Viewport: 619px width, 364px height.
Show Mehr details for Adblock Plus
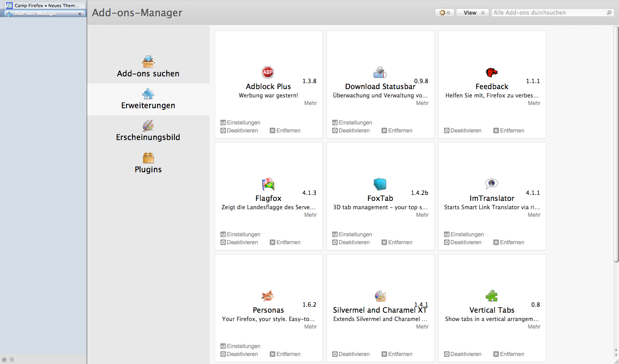310,103
